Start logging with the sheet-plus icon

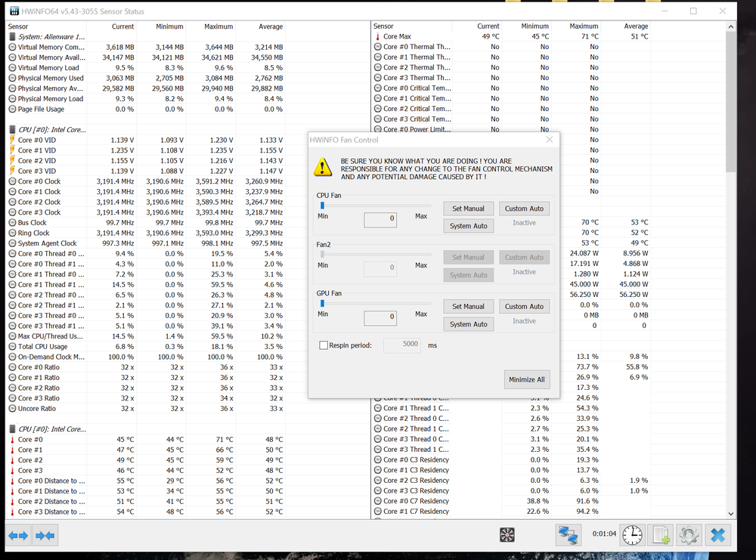(660, 535)
